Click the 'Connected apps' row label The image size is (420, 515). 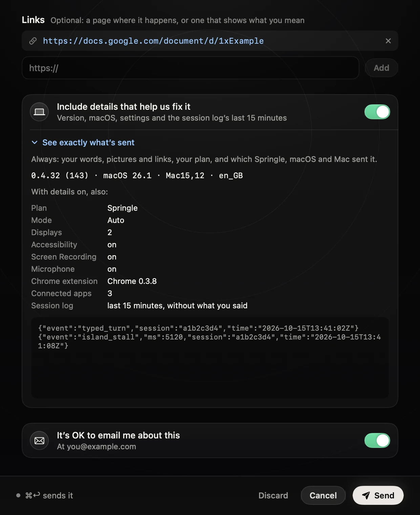click(61, 293)
